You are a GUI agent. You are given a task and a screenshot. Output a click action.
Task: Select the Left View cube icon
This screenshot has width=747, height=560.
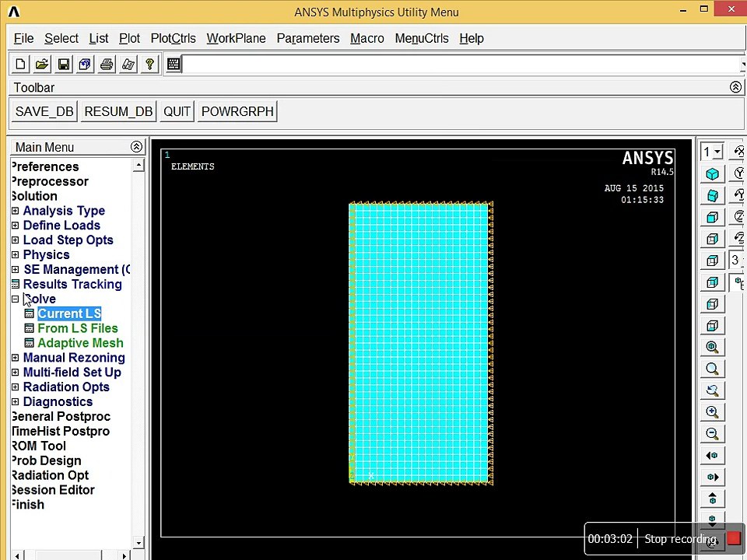point(712,304)
